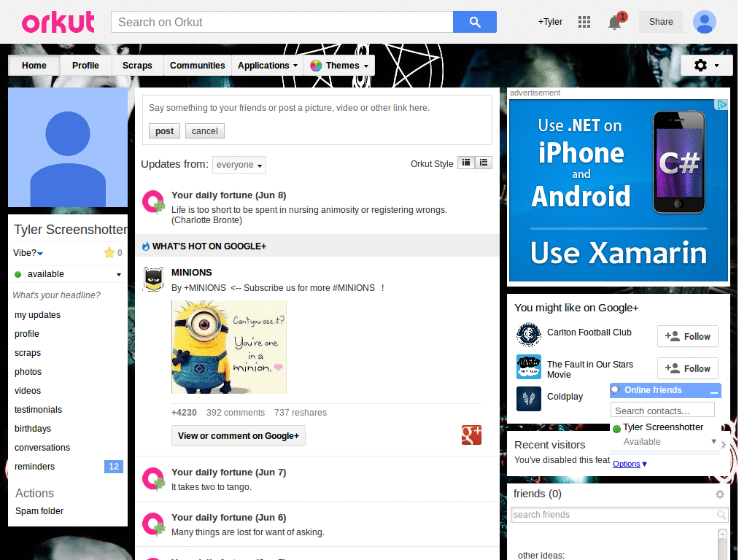Open the minion image thumbnail

[x=228, y=346]
